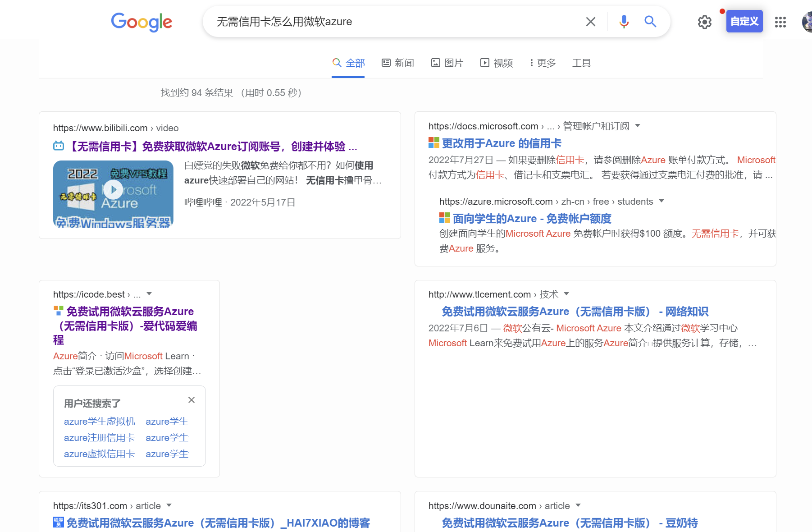Click the microphone icon for voice search
Screen dimensions: 812x532
tap(624, 21)
